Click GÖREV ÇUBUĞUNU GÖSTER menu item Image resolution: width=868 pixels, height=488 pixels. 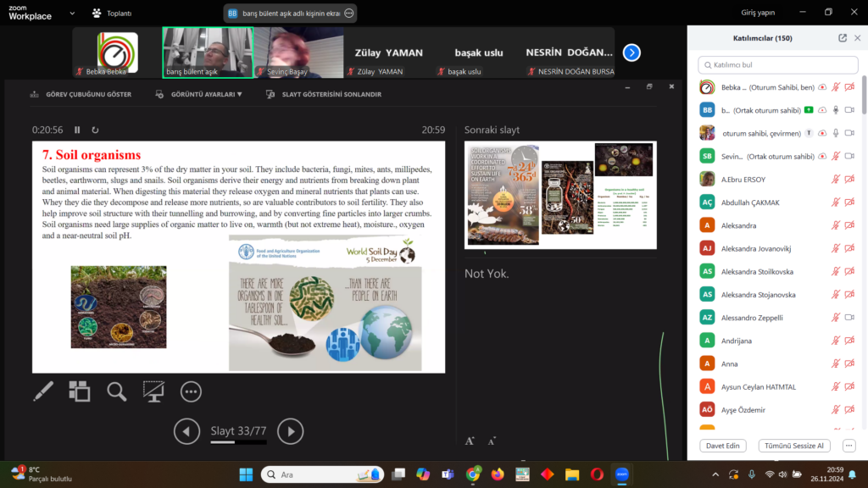pyautogui.click(x=81, y=94)
